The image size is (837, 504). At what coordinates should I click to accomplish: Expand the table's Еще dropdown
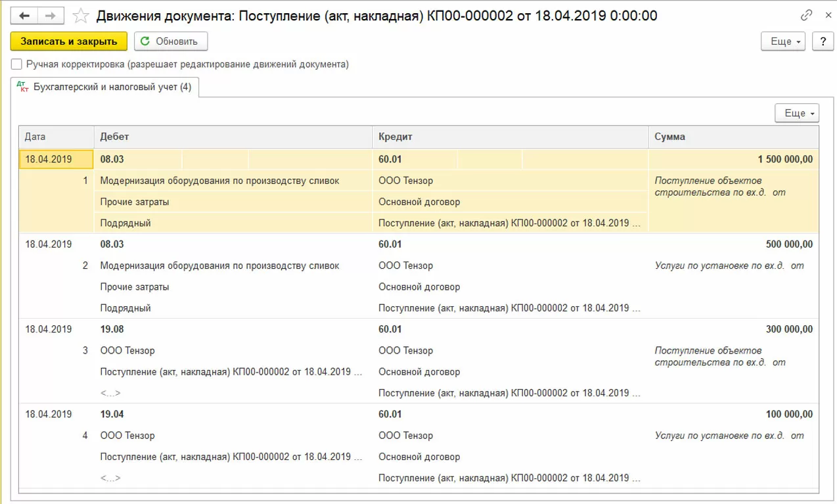pyautogui.click(x=798, y=113)
